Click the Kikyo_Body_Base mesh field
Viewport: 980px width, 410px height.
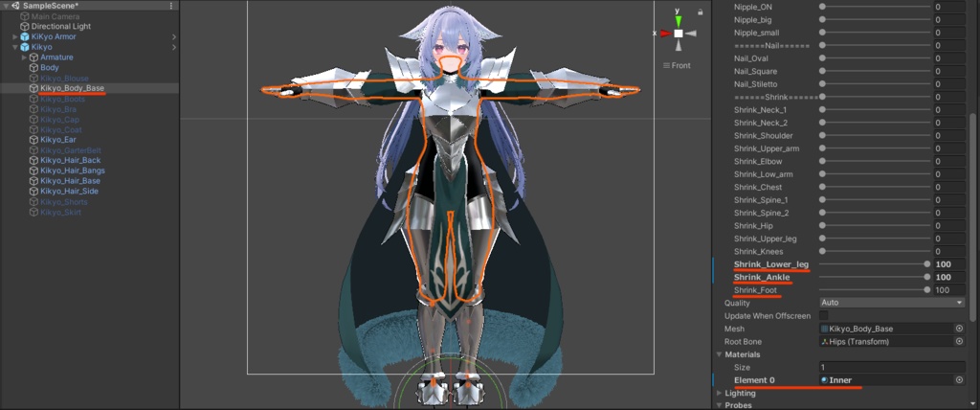coord(886,329)
